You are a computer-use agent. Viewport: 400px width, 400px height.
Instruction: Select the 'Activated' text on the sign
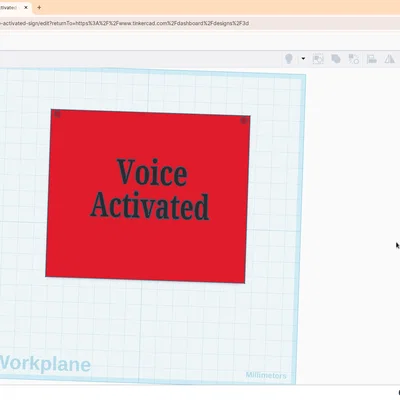click(x=150, y=206)
